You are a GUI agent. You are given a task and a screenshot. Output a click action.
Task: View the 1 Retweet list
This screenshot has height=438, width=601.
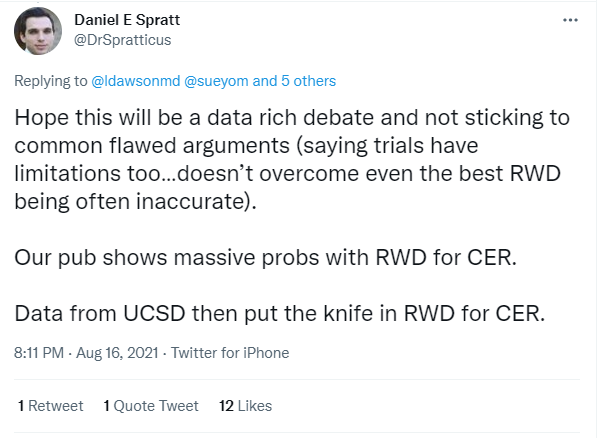(51, 405)
